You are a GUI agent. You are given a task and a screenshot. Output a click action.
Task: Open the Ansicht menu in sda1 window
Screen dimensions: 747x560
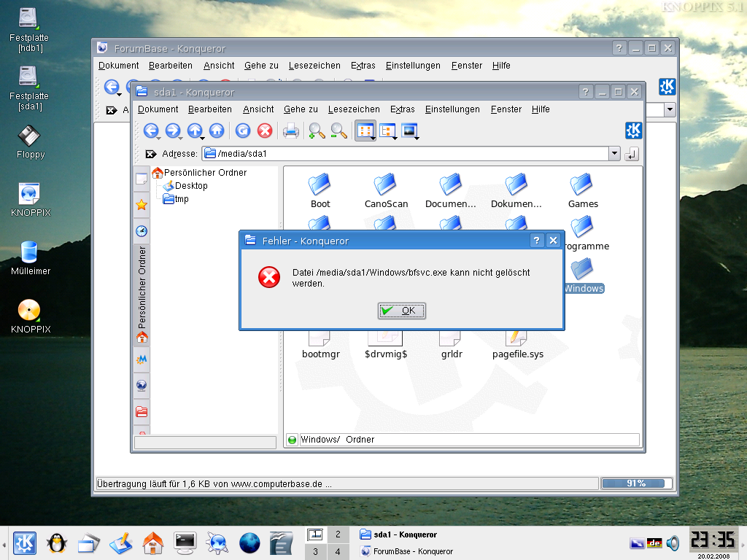(x=258, y=109)
